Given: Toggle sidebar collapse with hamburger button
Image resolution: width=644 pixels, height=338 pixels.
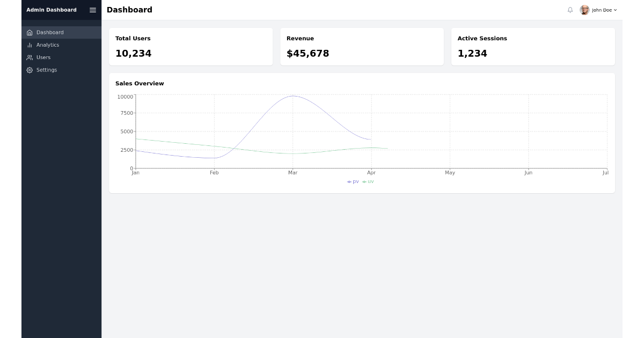Looking at the screenshot, I should (92, 10).
